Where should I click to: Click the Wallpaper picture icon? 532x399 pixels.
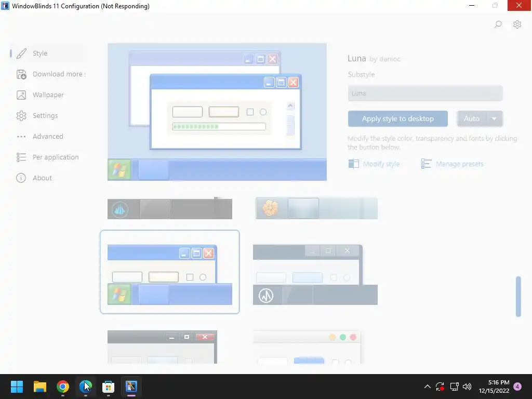21,95
